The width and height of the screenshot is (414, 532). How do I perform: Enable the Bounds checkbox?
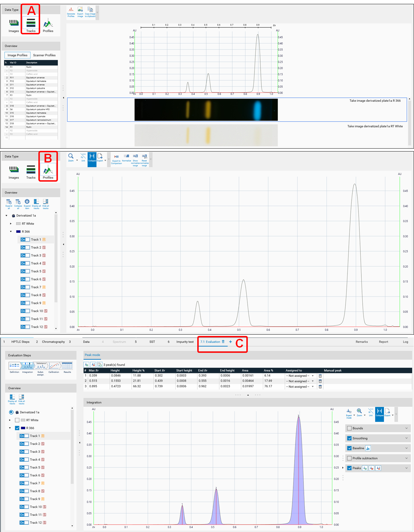point(349,428)
